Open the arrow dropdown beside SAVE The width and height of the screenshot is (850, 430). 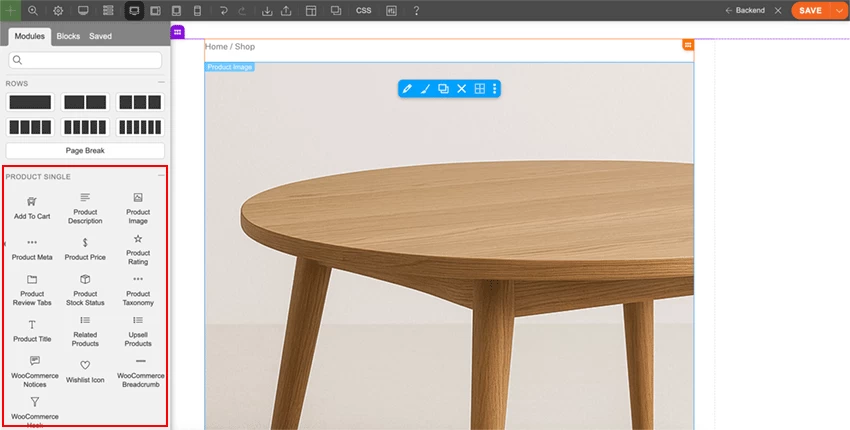(x=839, y=10)
